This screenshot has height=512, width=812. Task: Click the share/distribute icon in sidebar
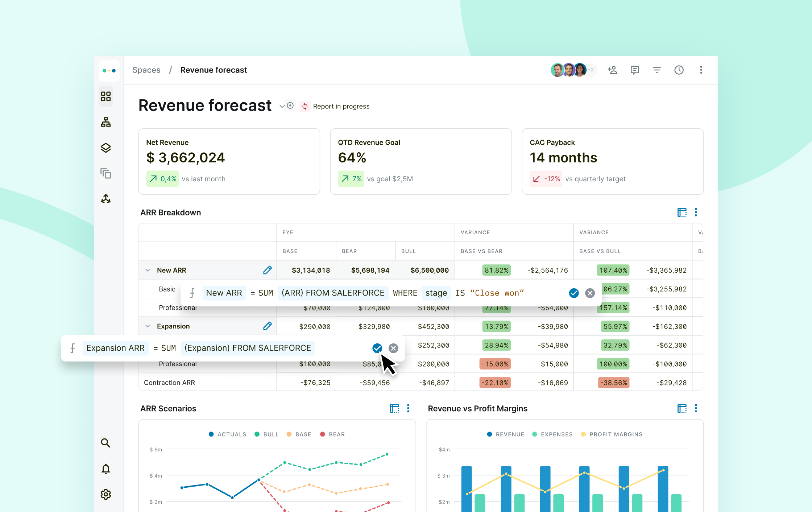tap(105, 198)
